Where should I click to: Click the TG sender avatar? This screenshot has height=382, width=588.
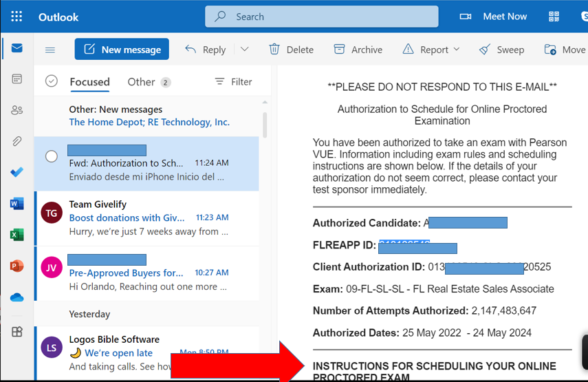52,213
